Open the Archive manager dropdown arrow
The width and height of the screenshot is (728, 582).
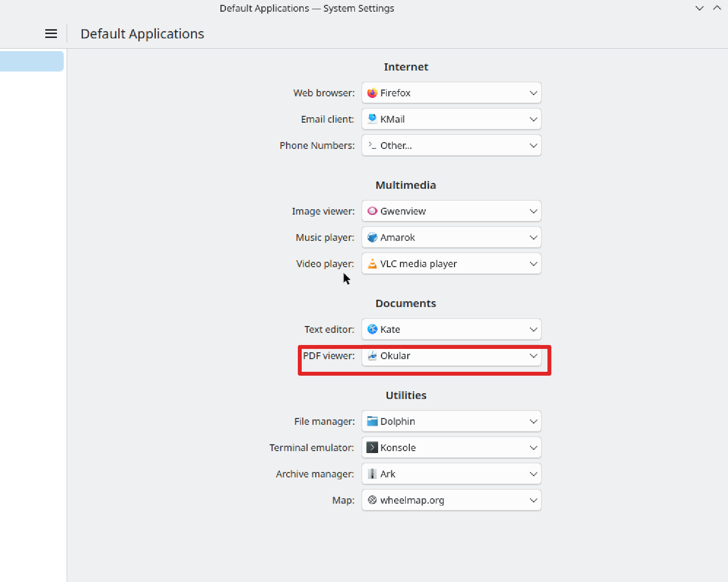(x=533, y=474)
